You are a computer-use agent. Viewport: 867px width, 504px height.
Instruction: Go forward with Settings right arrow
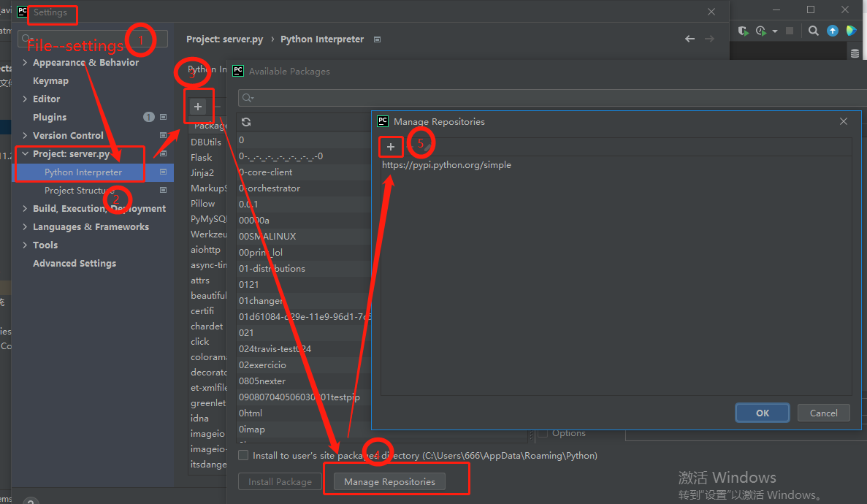[709, 39]
